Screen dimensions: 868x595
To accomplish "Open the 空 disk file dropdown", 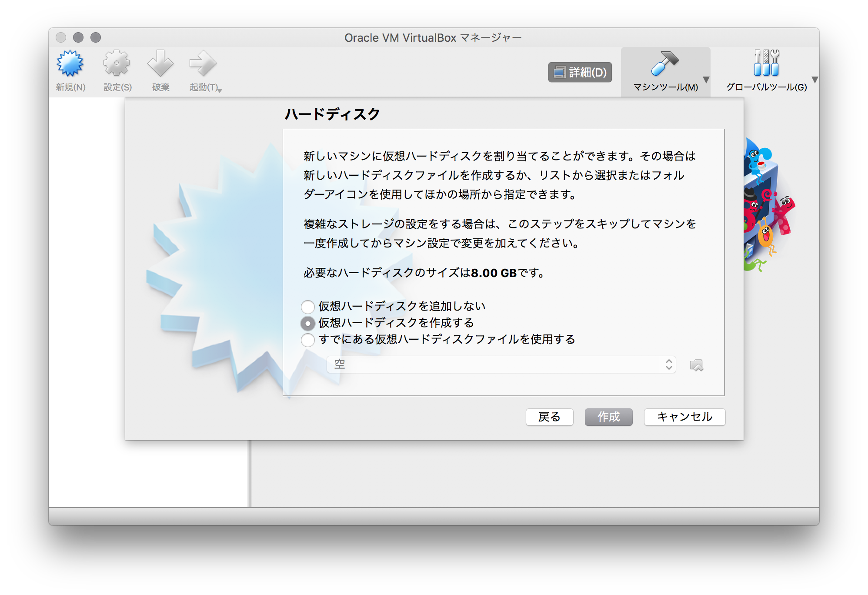I will [501, 364].
